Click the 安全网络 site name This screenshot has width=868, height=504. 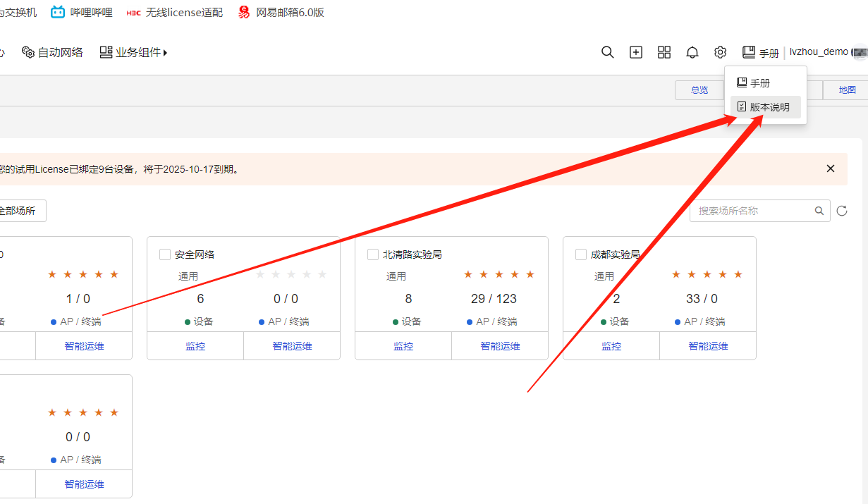point(195,254)
